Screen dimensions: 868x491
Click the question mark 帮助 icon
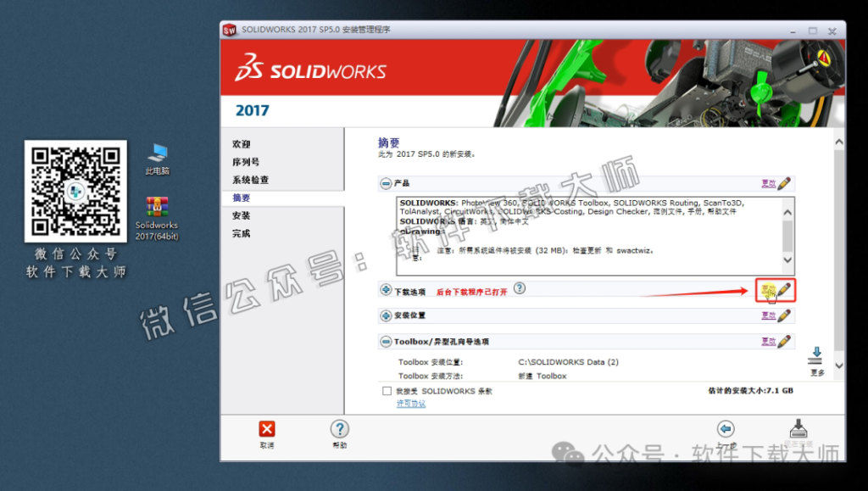pyautogui.click(x=338, y=428)
